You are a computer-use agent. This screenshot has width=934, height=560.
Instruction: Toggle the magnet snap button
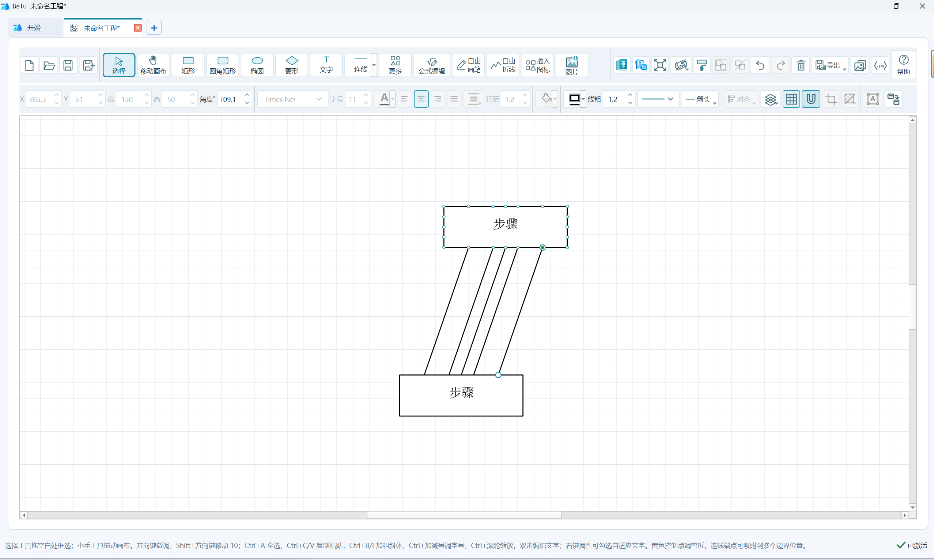point(811,99)
